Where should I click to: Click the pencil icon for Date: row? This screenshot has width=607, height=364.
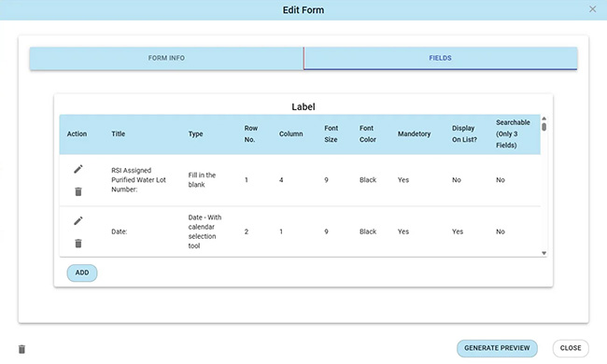click(78, 221)
